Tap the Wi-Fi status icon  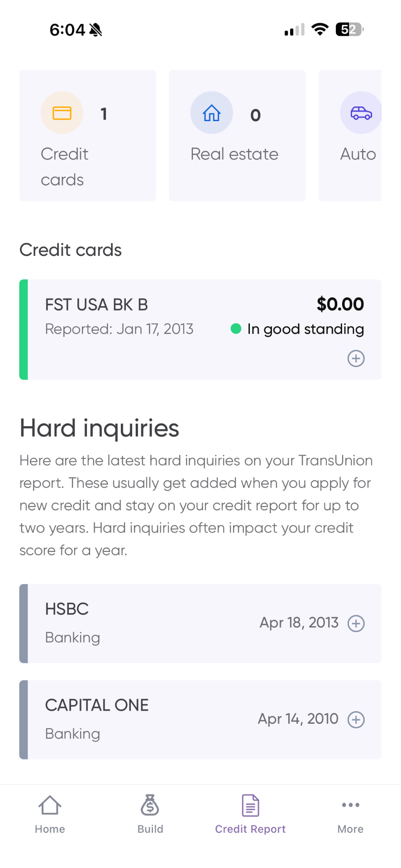(320, 29)
